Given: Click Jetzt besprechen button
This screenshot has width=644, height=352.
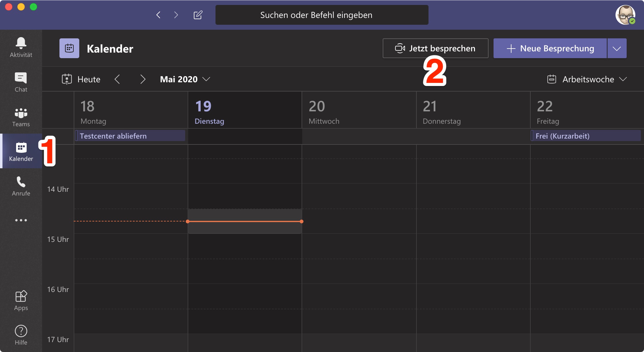Looking at the screenshot, I should tap(435, 48).
